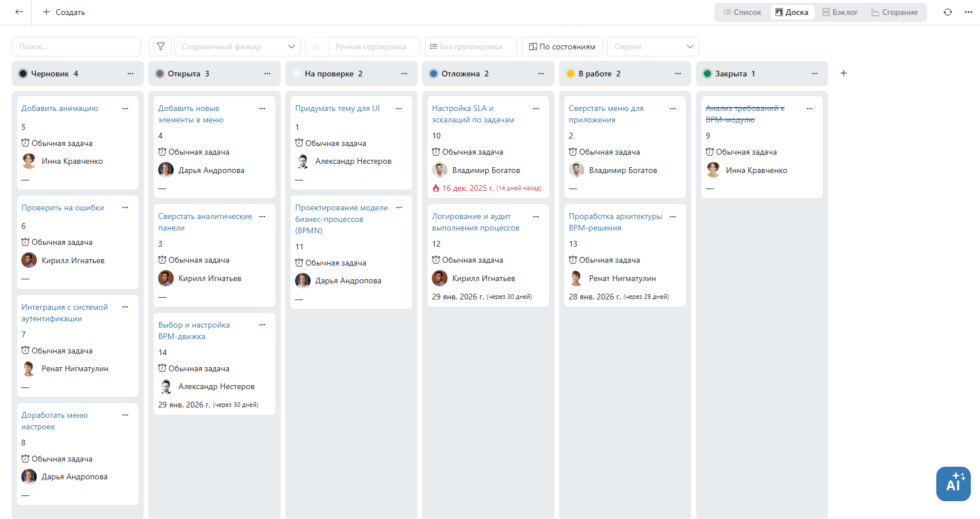Open the В работе column options menu
The height and width of the screenshot is (519, 980).
tap(678, 74)
